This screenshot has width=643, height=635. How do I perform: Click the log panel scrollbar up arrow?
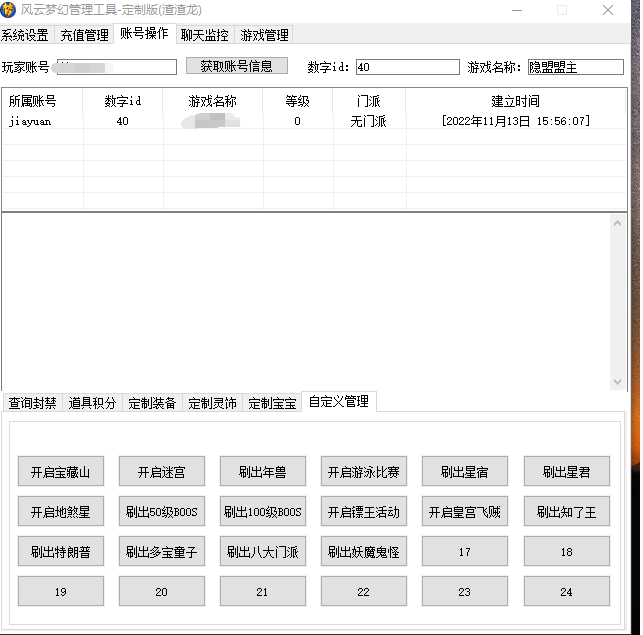click(x=617, y=223)
